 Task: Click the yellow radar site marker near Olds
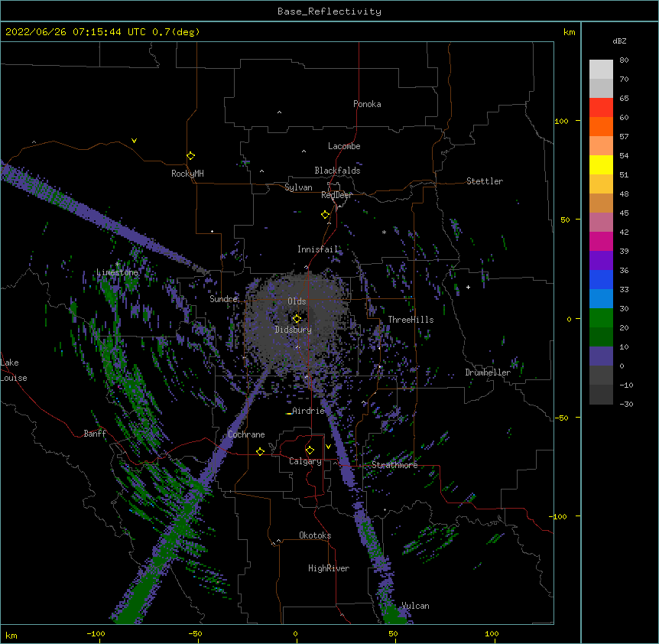tap(297, 319)
